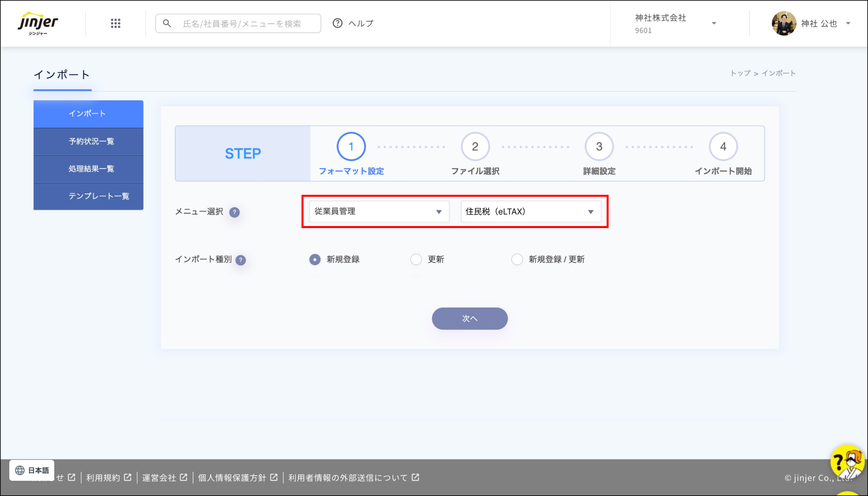
Task: Open 予約状況一覧 in the sidebar
Action: [88, 141]
